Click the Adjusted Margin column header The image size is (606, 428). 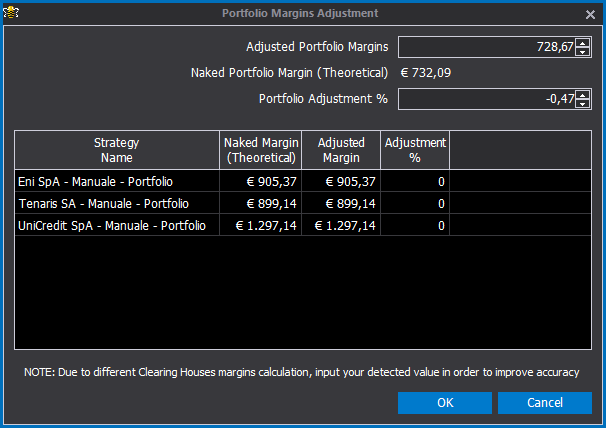point(341,150)
